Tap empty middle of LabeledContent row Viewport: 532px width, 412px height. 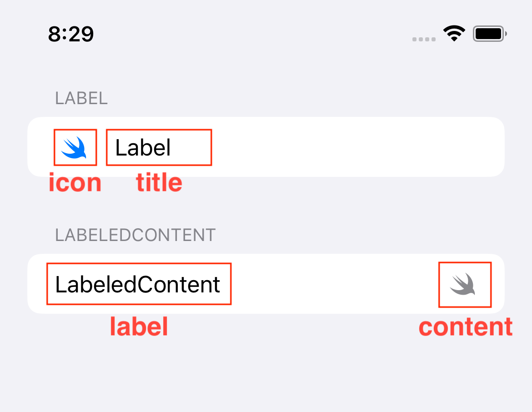[x=334, y=284]
